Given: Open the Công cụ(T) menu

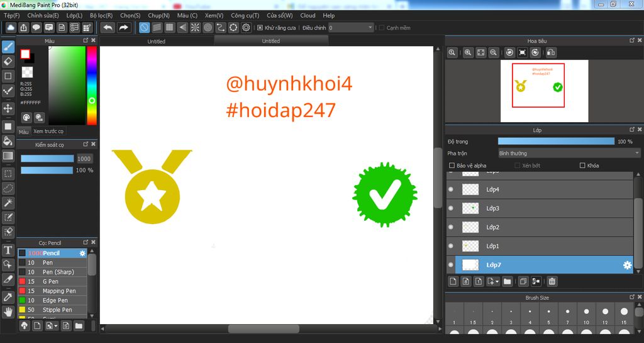Looking at the screenshot, I should [245, 15].
